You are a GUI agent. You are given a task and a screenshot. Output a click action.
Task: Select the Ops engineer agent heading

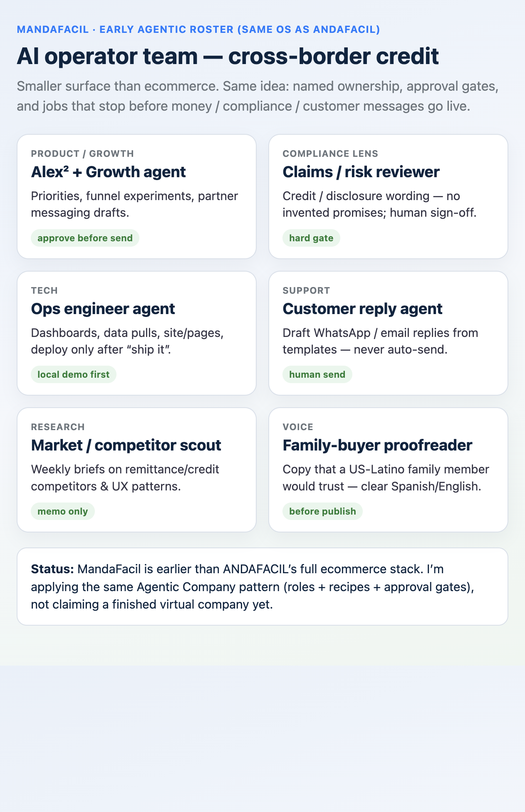coord(103,309)
